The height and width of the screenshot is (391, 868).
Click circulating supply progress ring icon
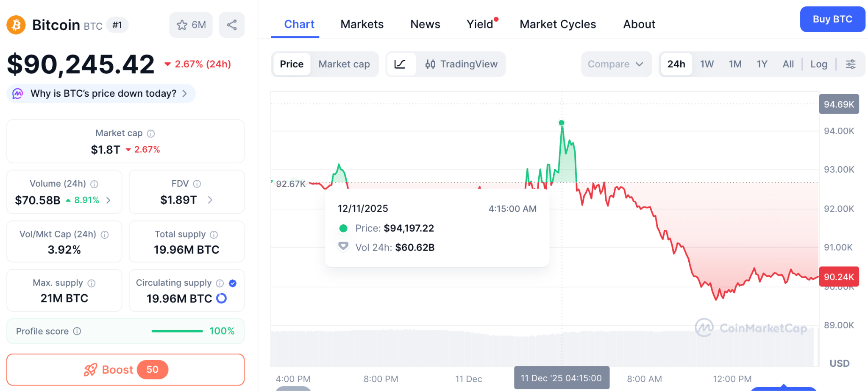pyautogui.click(x=222, y=299)
